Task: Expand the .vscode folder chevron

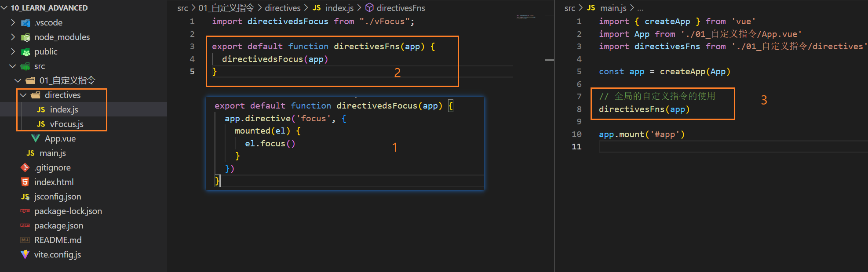Action: click(x=13, y=22)
